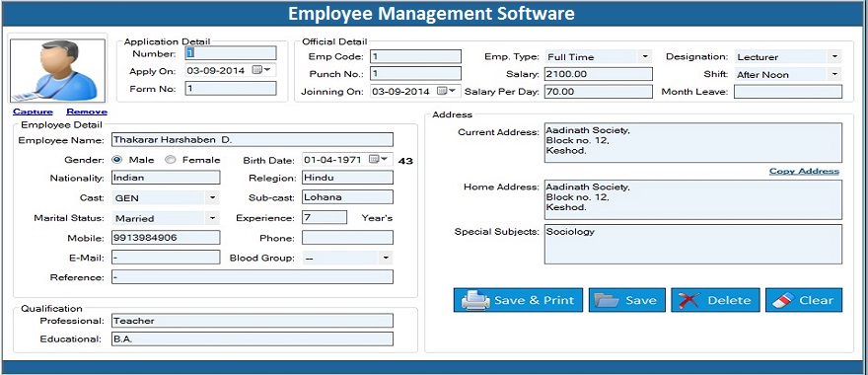
Task: Click the Clear button label
Action: coord(816,300)
